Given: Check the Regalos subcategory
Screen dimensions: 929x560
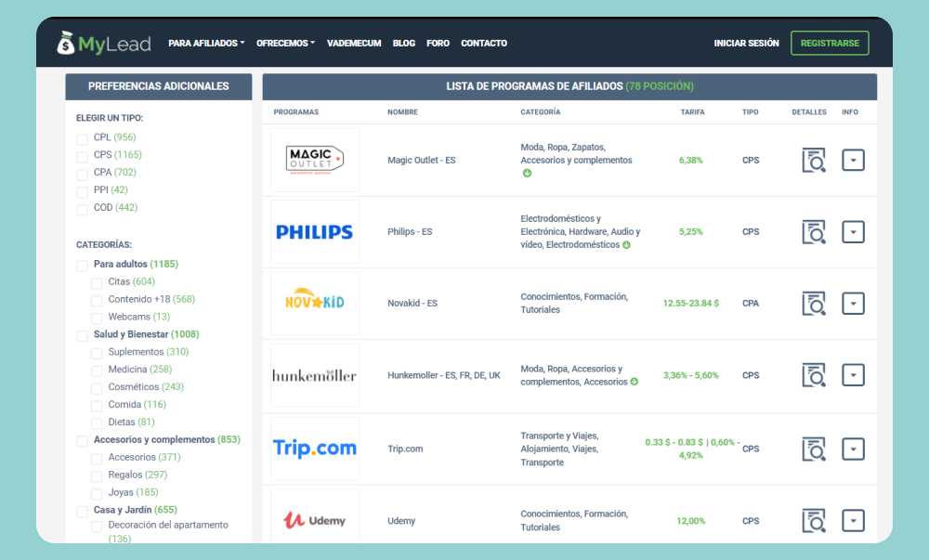Looking at the screenshot, I should click(x=97, y=476).
